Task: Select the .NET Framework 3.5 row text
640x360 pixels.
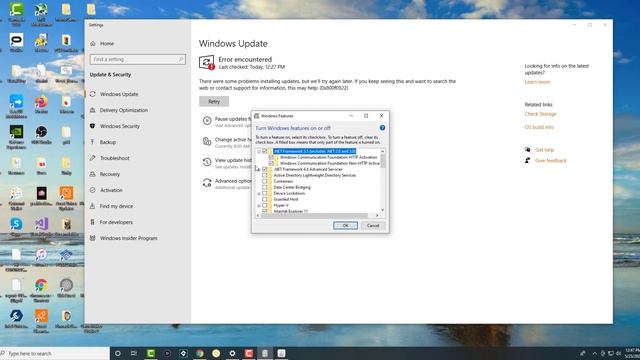Action: point(314,151)
